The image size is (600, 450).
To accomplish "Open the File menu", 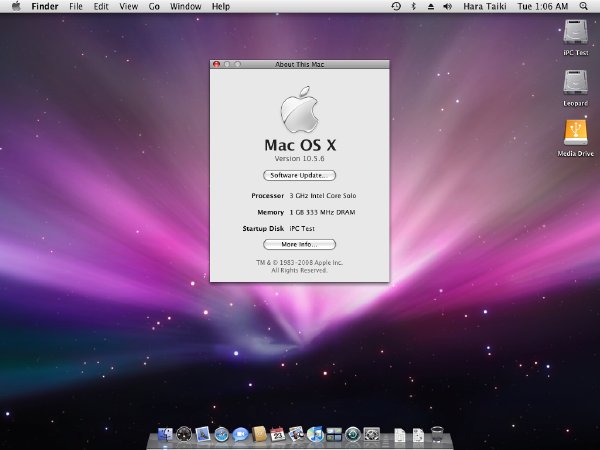I will (x=76, y=7).
